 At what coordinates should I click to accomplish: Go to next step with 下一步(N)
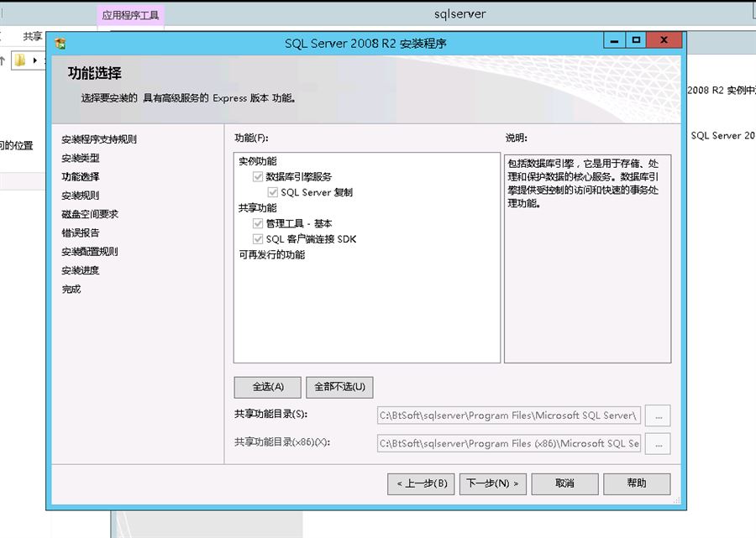click(x=492, y=483)
